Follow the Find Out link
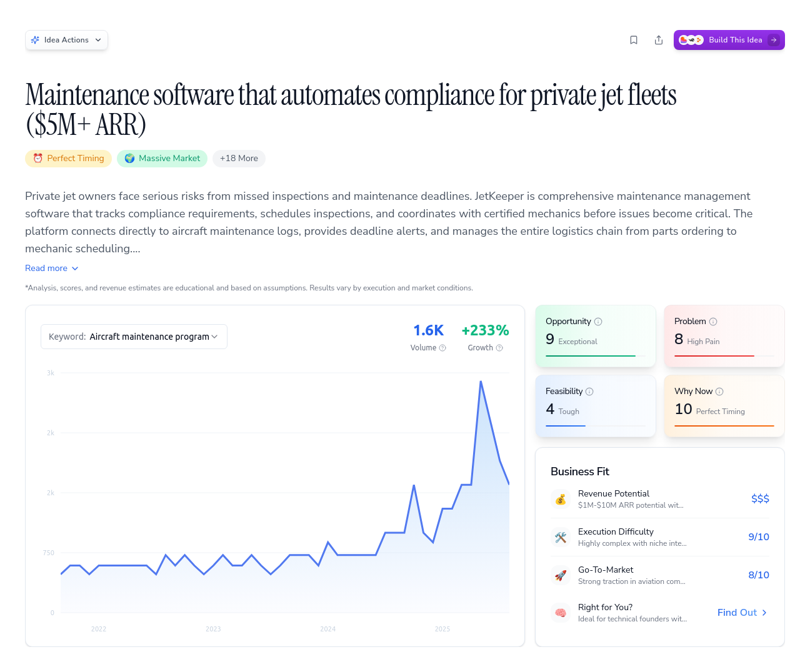This screenshot has width=810, height=672. [742, 613]
